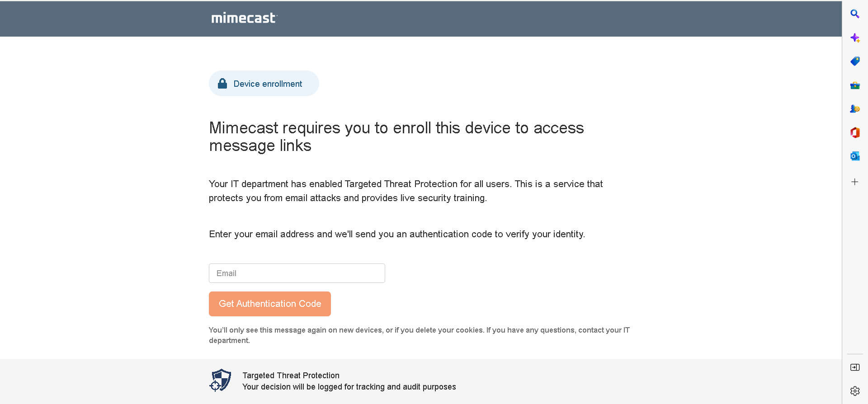This screenshot has width=868, height=404.
Task: Click the lock icon beside Device enrollment
Action: pyautogui.click(x=222, y=84)
